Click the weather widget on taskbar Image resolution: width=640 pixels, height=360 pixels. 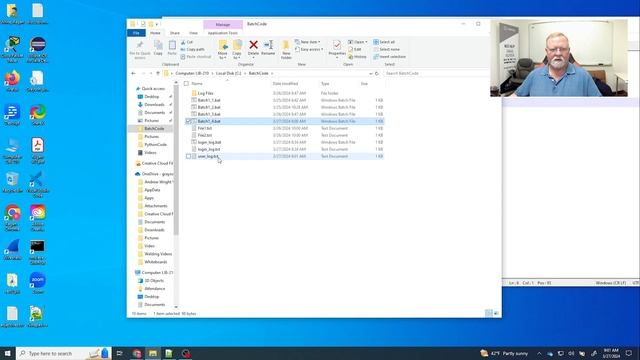coord(504,353)
